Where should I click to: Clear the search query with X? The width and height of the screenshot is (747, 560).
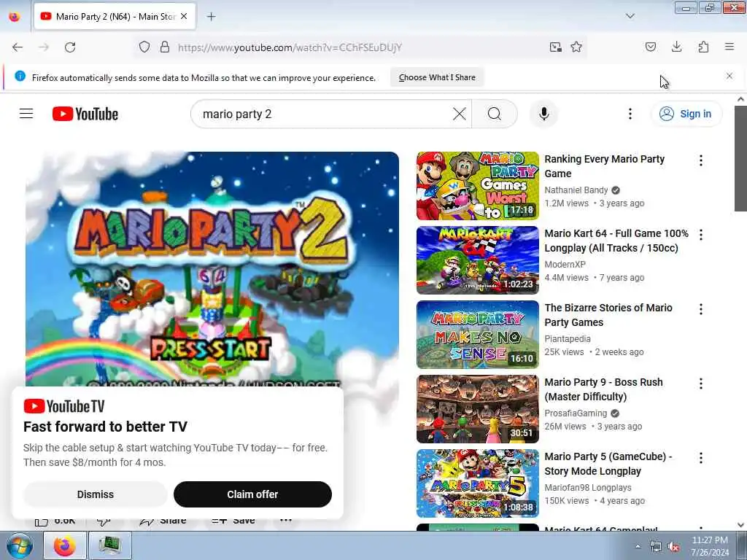[460, 114]
